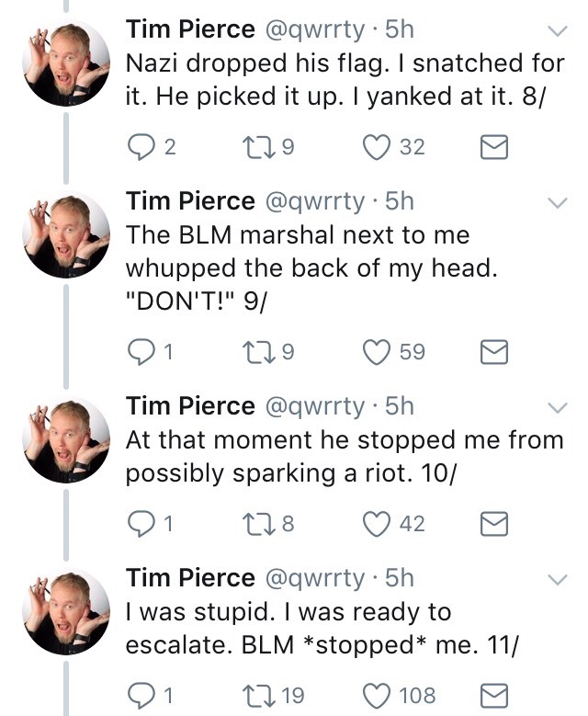
Task: Like the tweet with 59 likes
Action: click(376, 350)
